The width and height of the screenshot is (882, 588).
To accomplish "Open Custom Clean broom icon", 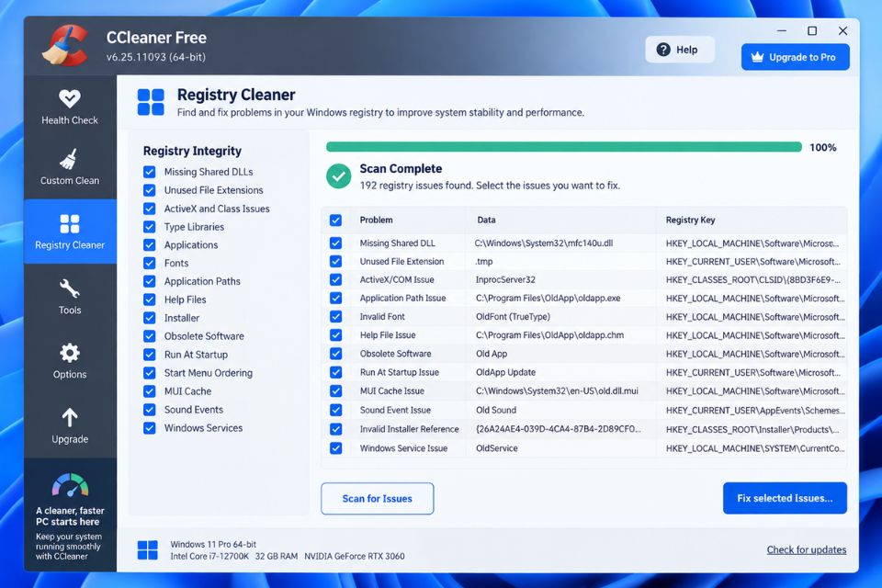I will 69,159.
